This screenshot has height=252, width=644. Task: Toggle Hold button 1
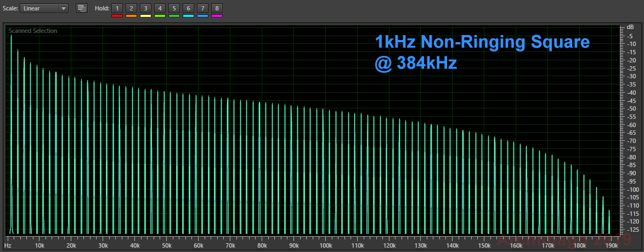[x=117, y=8]
